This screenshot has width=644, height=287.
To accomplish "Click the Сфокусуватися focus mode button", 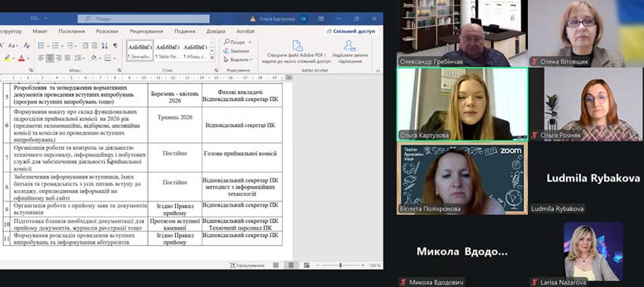I will tap(247, 266).
